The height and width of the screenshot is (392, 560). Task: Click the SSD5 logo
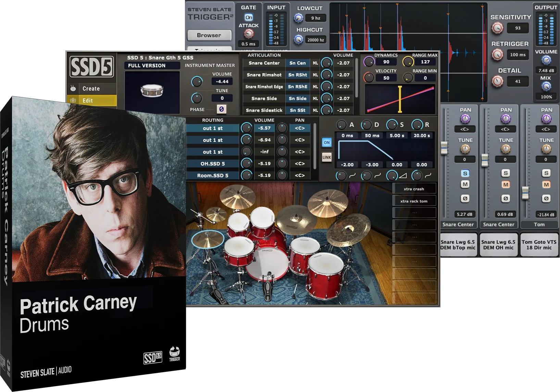91,66
